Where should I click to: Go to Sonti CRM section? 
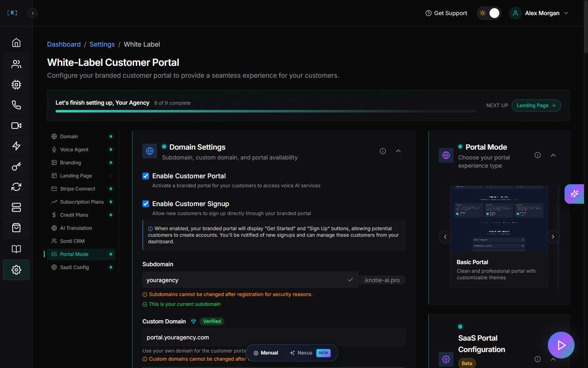click(81, 241)
